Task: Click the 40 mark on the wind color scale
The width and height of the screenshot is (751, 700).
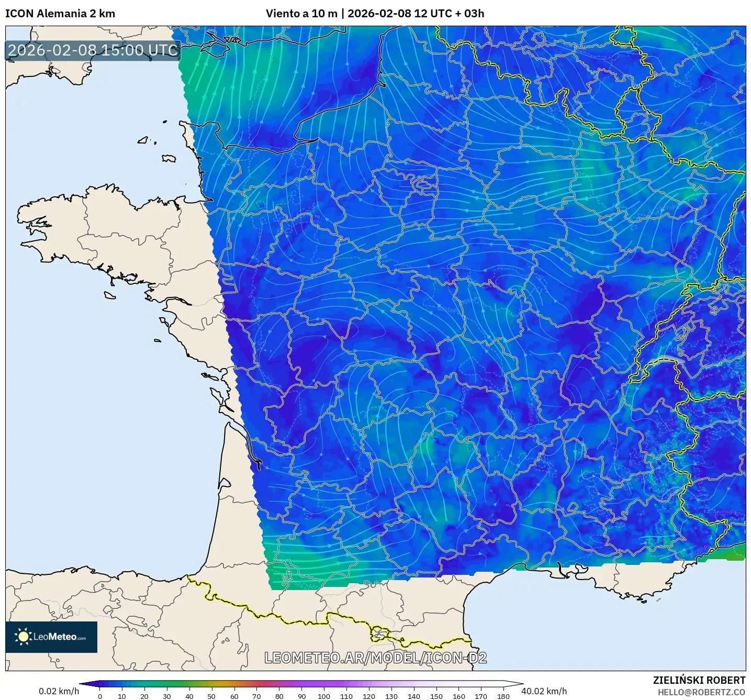Action: coord(189,696)
